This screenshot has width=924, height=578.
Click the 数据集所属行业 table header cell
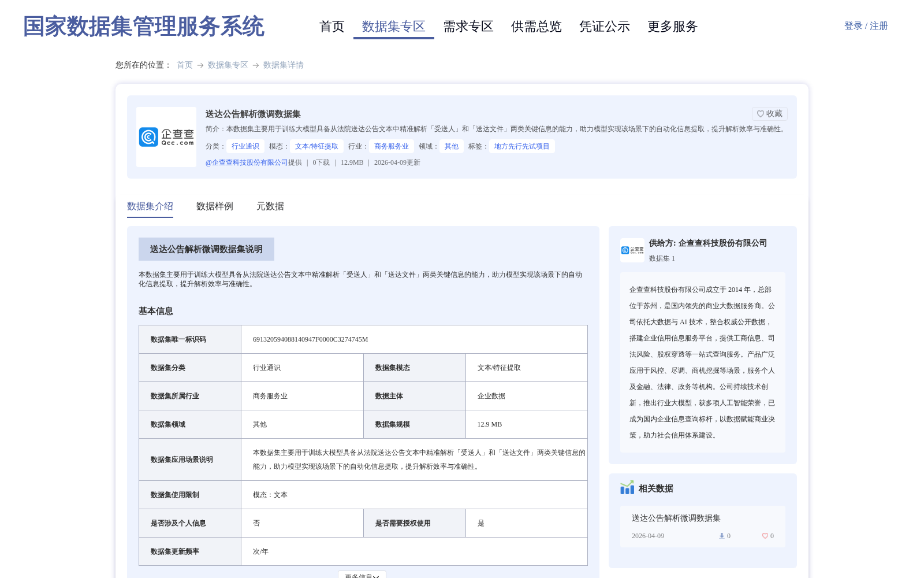[x=190, y=396]
